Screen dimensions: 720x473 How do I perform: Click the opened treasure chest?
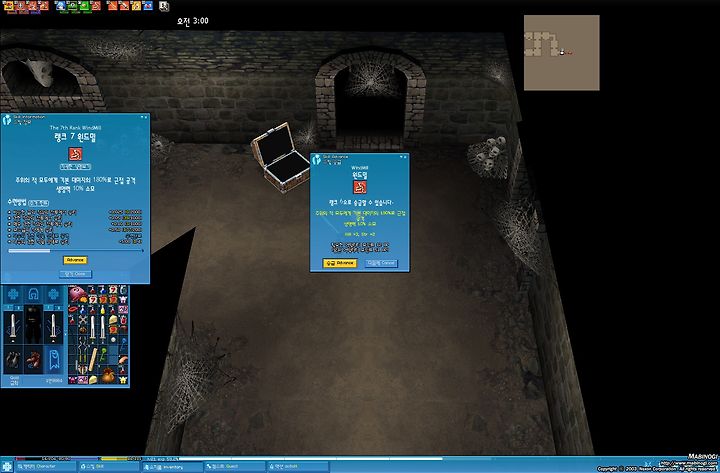tap(281, 158)
